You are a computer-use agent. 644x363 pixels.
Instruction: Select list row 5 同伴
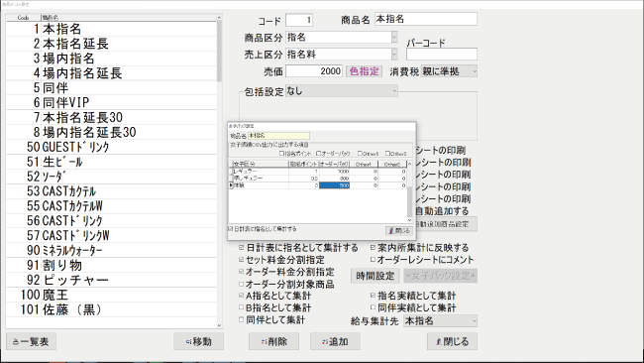111,88
